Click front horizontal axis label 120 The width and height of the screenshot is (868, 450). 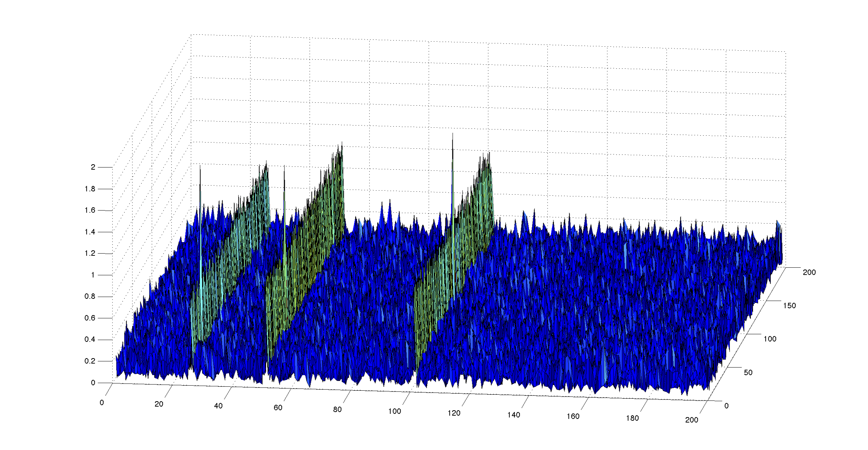pyautogui.click(x=454, y=413)
